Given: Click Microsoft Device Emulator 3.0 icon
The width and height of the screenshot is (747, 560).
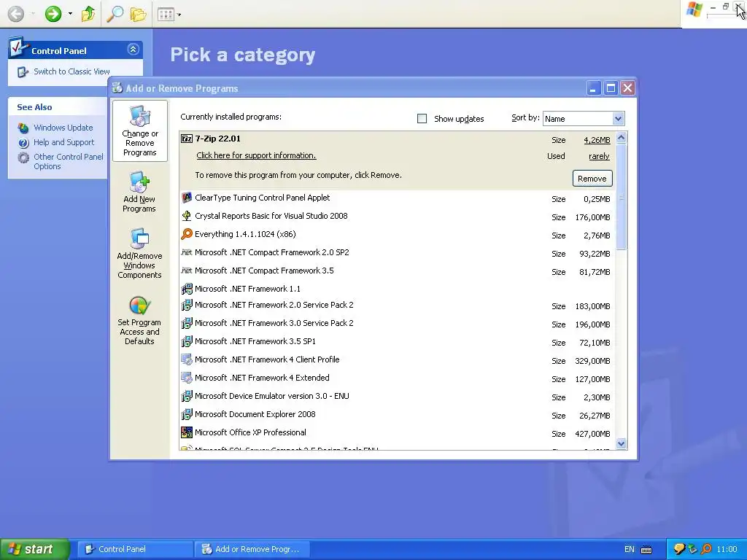Looking at the screenshot, I should (187, 396).
